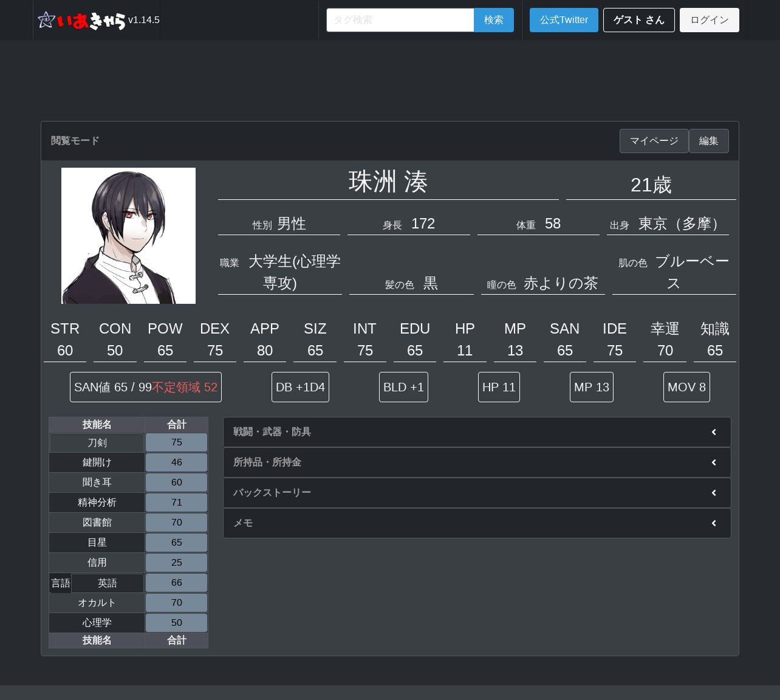Click the 英語 language value 66
The width and height of the screenshot is (780, 700).
177,583
